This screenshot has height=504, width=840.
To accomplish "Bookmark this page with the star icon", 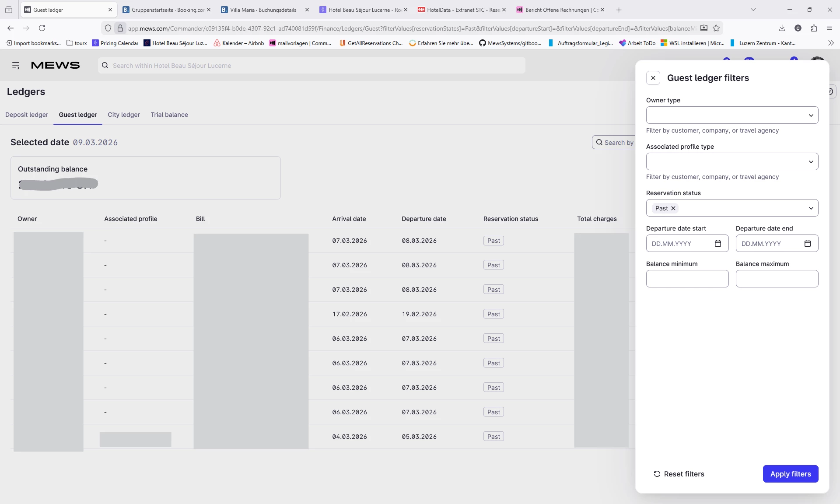I will coord(716,28).
